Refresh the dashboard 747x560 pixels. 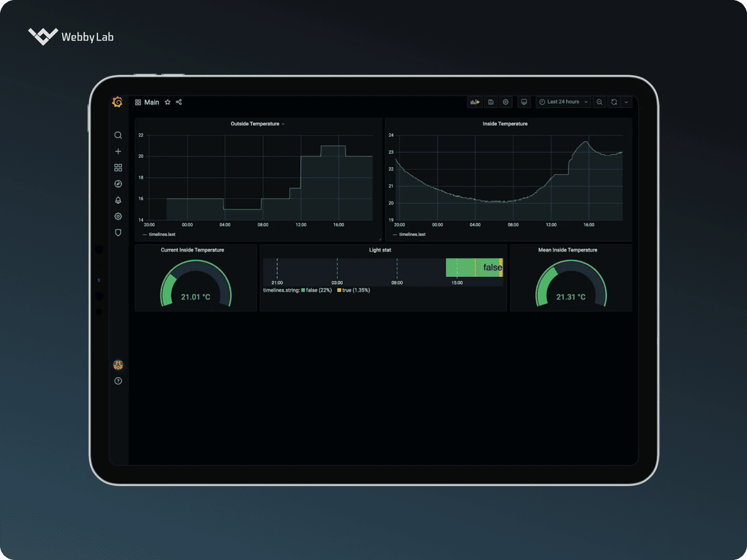tap(614, 102)
